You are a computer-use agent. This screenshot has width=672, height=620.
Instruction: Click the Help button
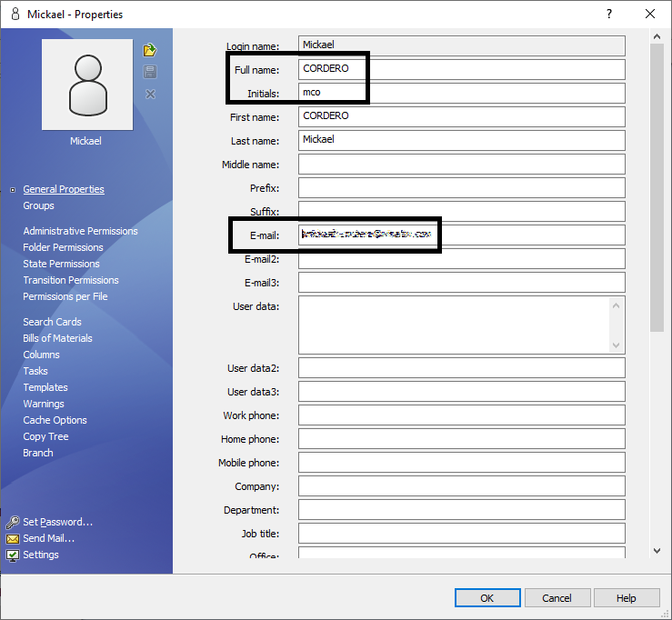point(626,598)
